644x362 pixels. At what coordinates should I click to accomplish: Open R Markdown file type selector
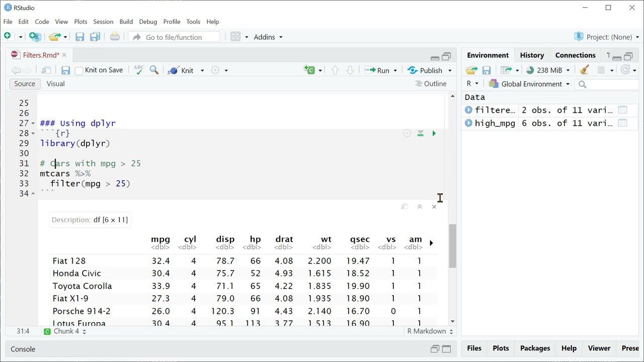pyautogui.click(x=430, y=331)
